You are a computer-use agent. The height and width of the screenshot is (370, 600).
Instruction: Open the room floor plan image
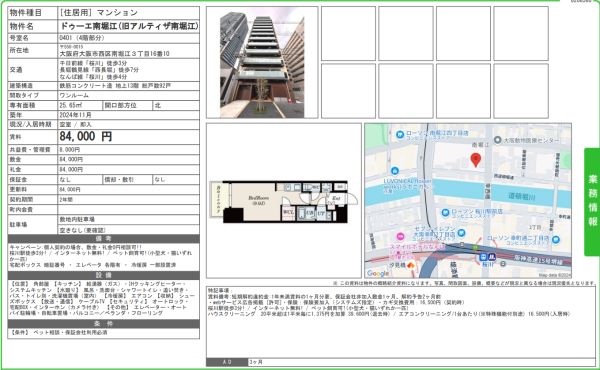click(x=284, y=202)
